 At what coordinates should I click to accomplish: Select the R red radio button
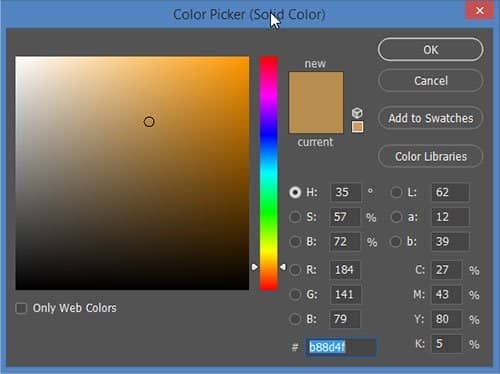click(295, 270)
